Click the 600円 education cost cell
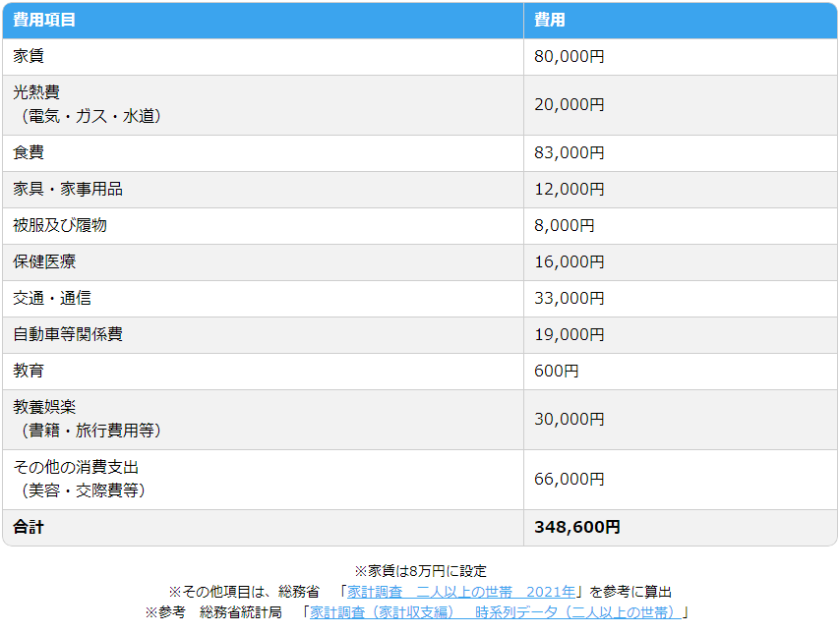This screenshot has width=840, height=634. click(557, 372)
